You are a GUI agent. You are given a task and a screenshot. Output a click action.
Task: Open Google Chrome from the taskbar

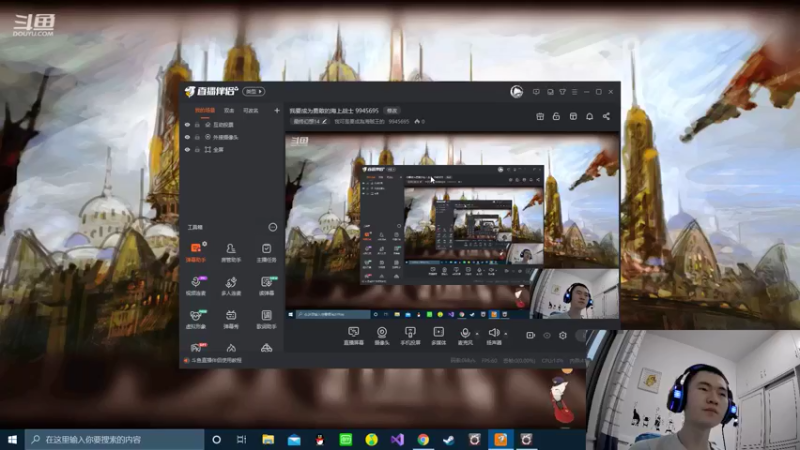pyautogui.click(x=423, y=439)
